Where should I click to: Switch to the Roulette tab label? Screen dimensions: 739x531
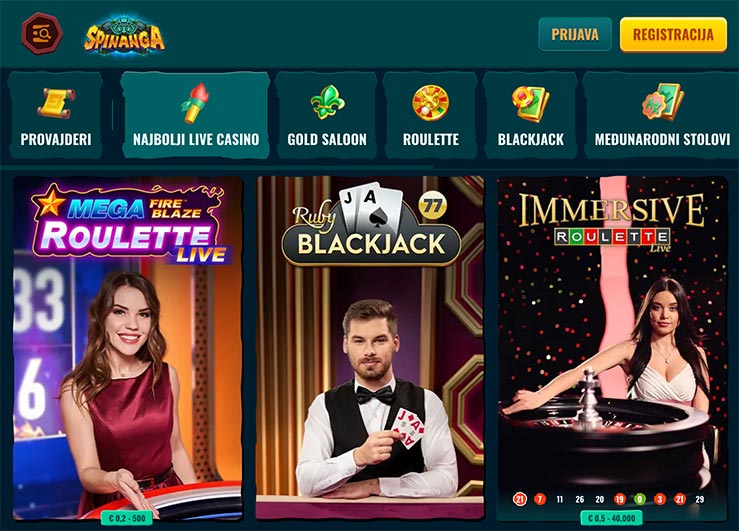point(431,139)
